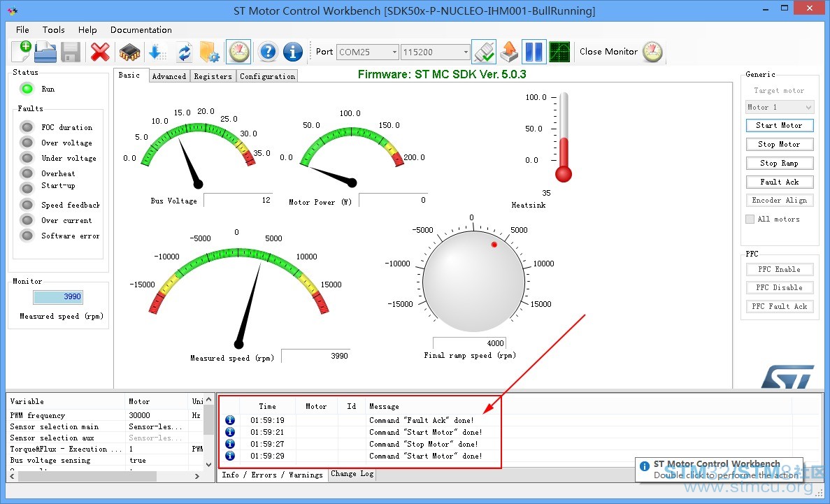Click the red X close project icon
Screen dimensions: 830x504
click(x=100, y=52)
